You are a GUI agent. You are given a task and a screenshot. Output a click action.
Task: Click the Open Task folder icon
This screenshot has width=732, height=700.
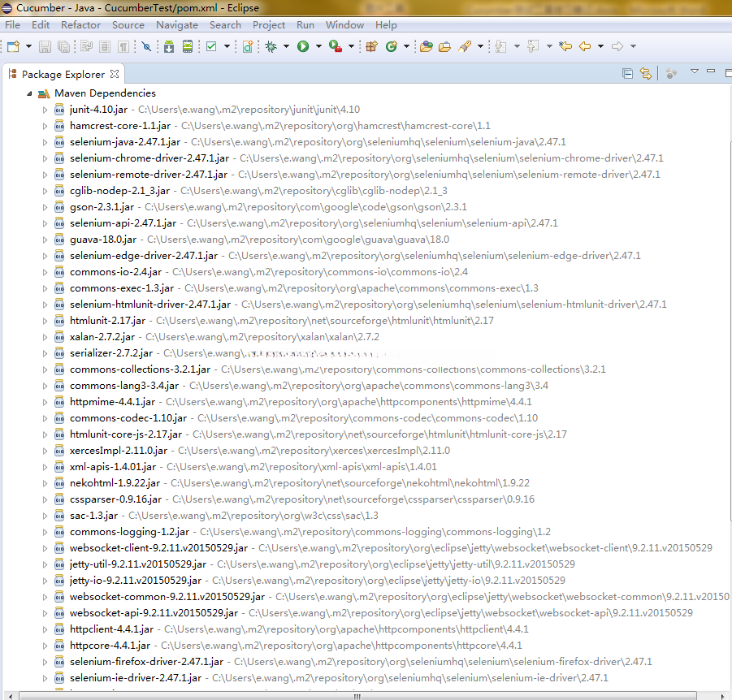click(445, 46)
